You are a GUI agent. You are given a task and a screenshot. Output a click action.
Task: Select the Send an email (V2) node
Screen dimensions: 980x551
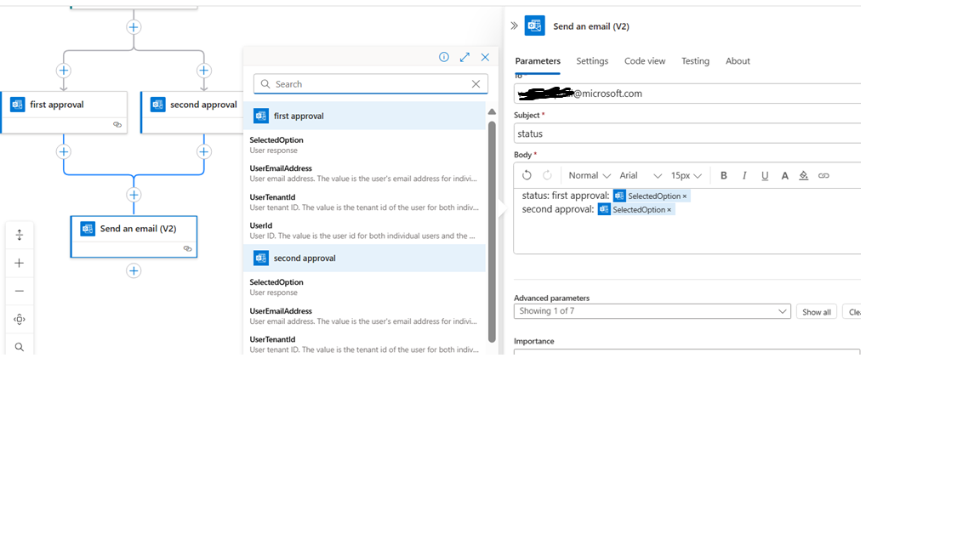134,236
